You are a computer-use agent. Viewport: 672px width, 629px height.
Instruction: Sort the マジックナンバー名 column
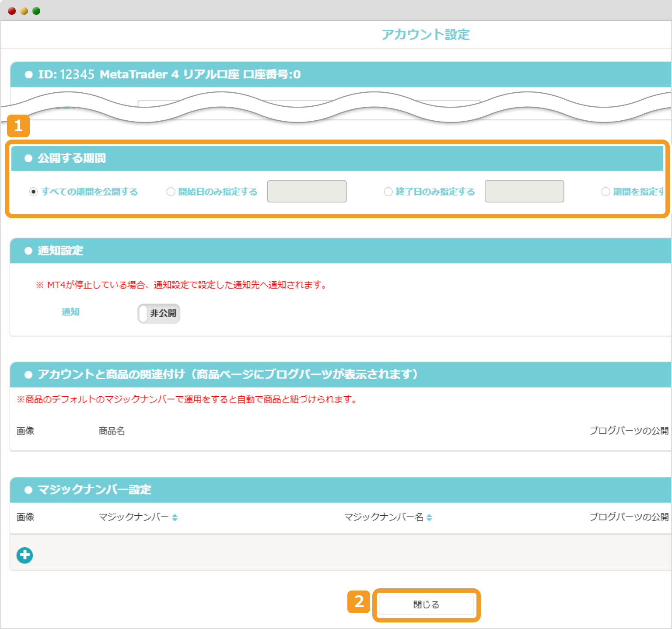click(x=430, y=517)
